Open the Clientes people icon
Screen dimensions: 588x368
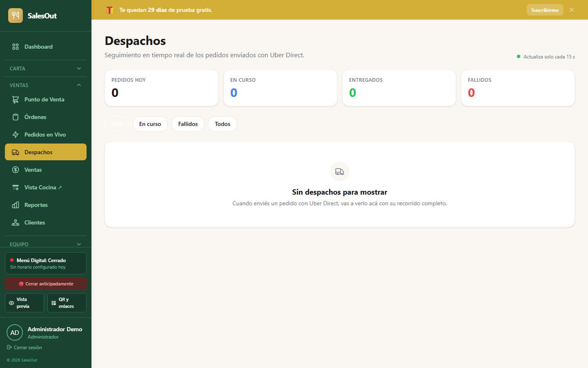pyautogui.click(x=16, y=222)
